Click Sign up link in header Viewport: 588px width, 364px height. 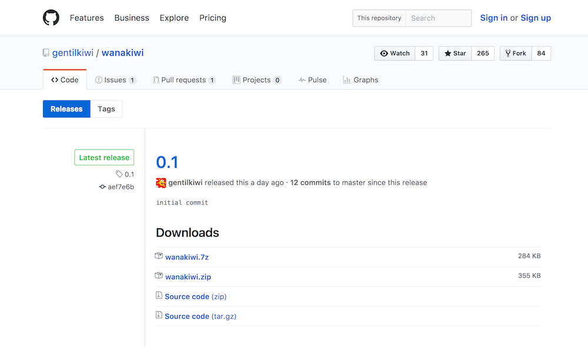tap(536, 18)
